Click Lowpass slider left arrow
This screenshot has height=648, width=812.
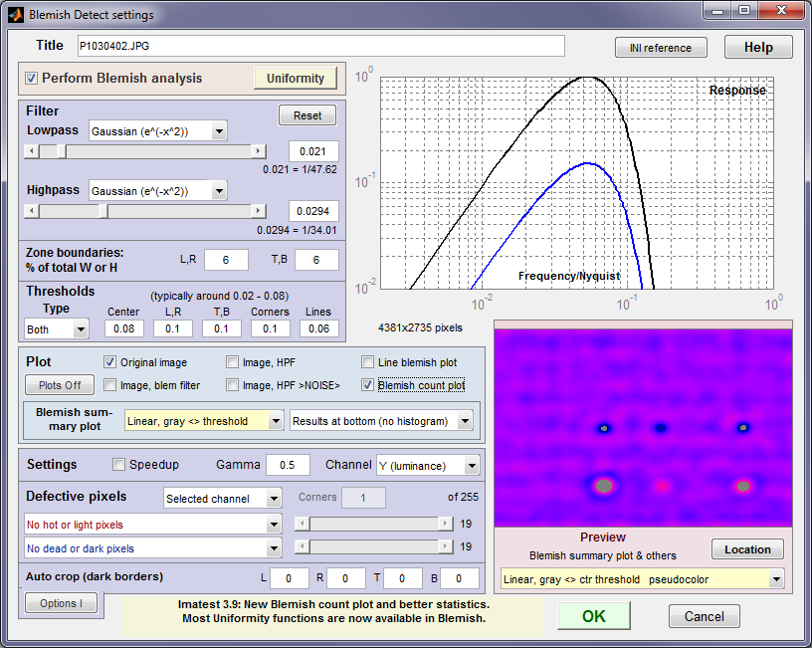tap(32, 151)
